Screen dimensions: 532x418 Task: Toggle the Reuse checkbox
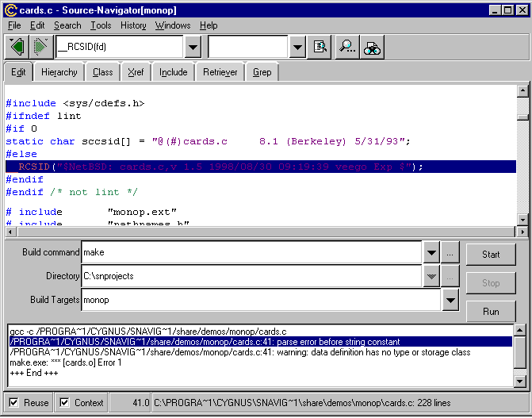tap(14, 402)
